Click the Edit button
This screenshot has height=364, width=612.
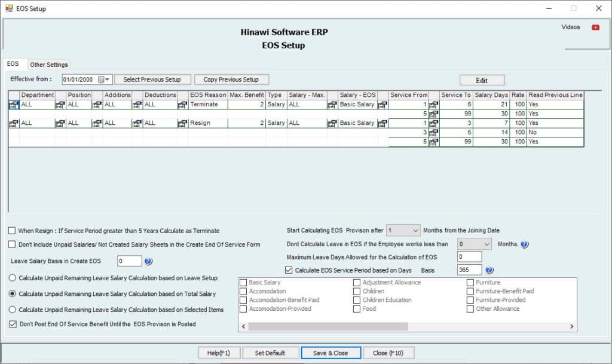click(482, 80)
